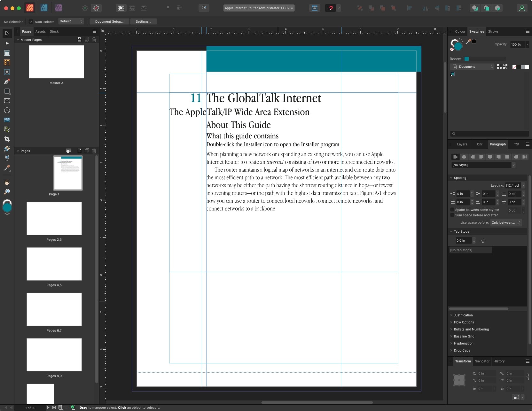The width and height of the screenshot is (532, 411).
Task: Switch to the Photo persona
Action: (59, 8)
